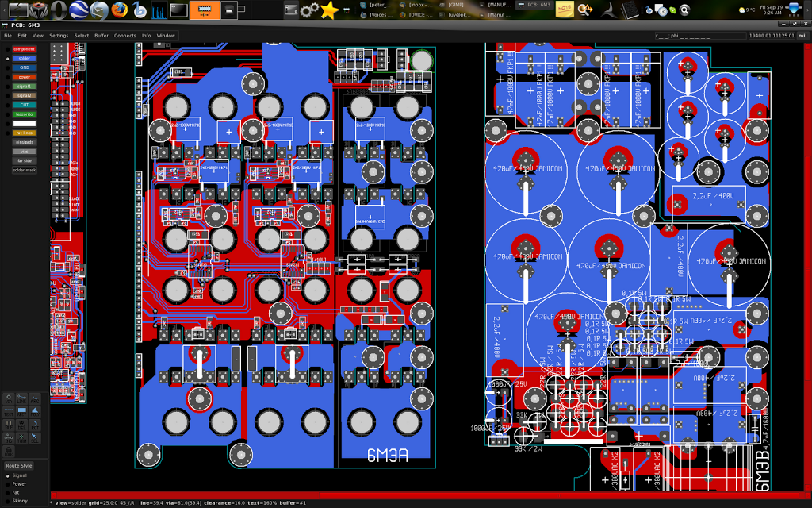Click the Route Style button

point(19,465)
